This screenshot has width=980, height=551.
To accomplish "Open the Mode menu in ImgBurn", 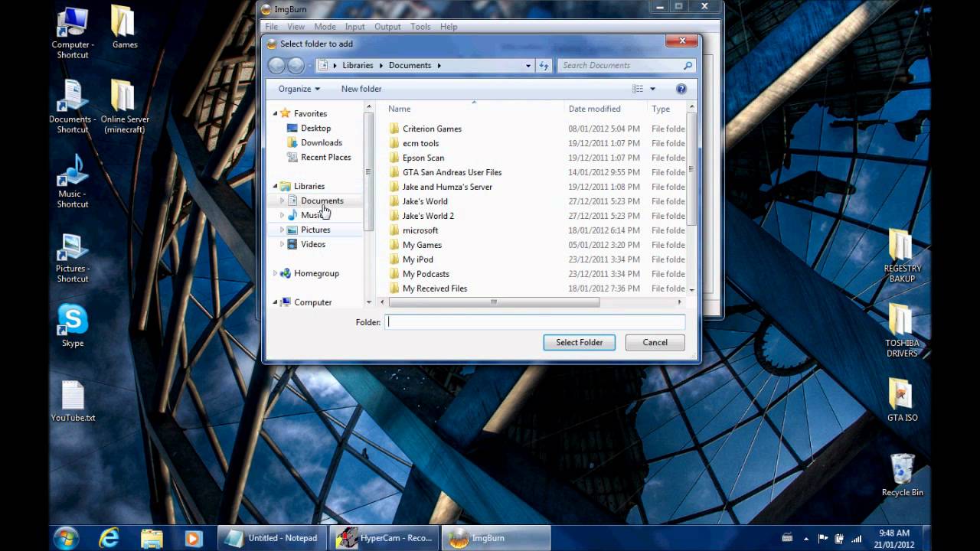I will click(325, 27).
